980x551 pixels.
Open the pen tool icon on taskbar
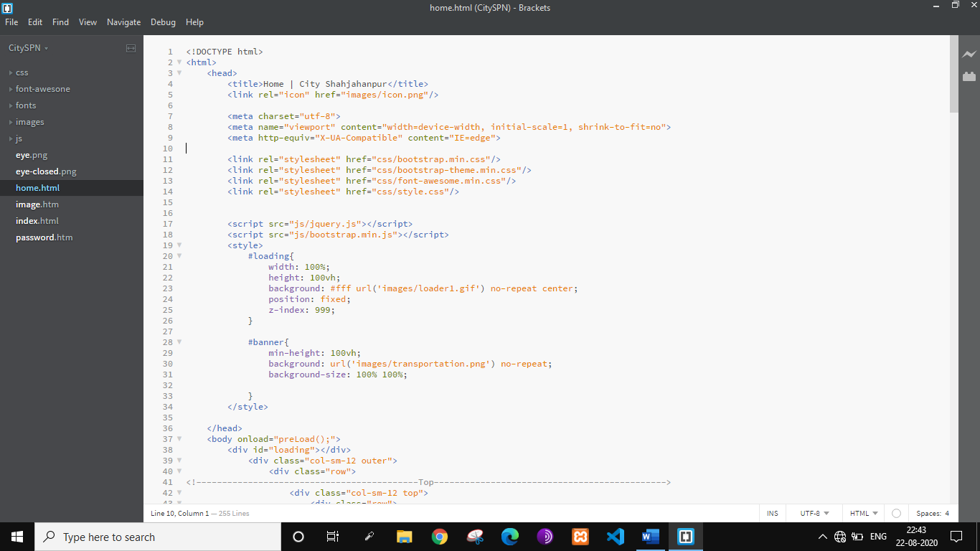pyautogui.click(x=369, y=537)
